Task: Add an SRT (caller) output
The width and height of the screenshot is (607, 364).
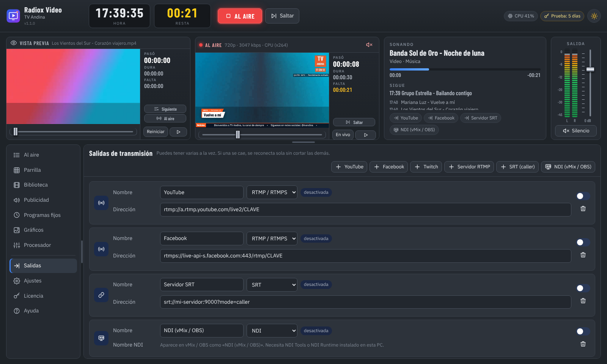Action: coord(517,167)
